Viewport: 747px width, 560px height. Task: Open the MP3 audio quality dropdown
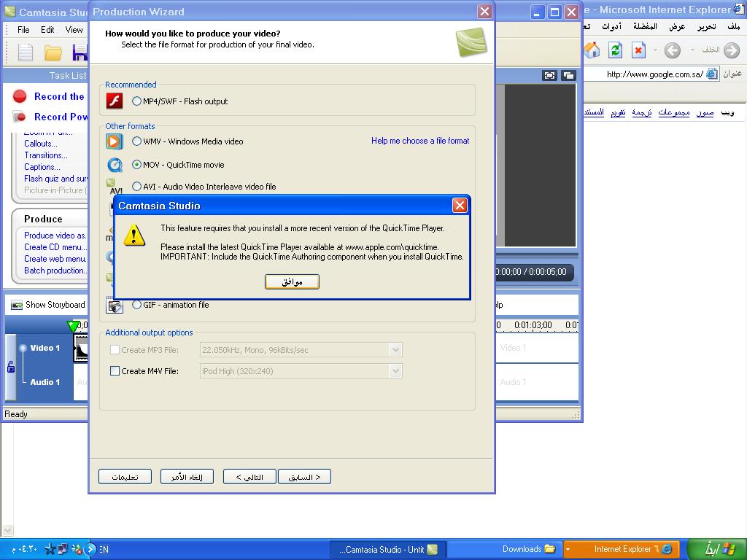coord(395,350)
